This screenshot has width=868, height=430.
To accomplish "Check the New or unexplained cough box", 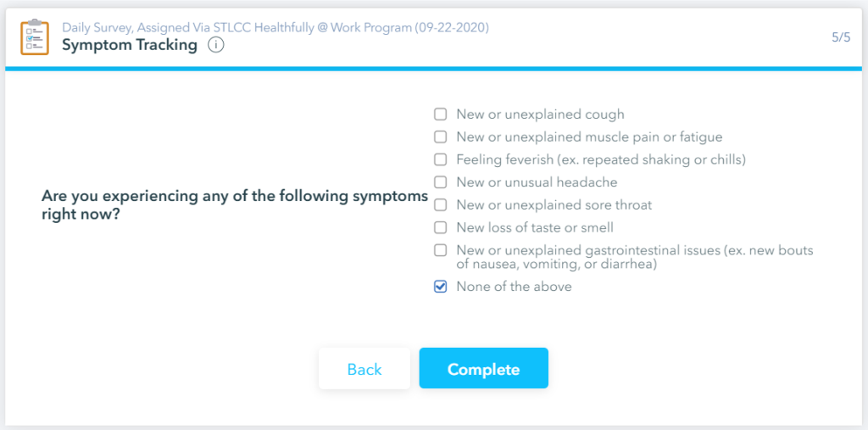I will (440, 114).
